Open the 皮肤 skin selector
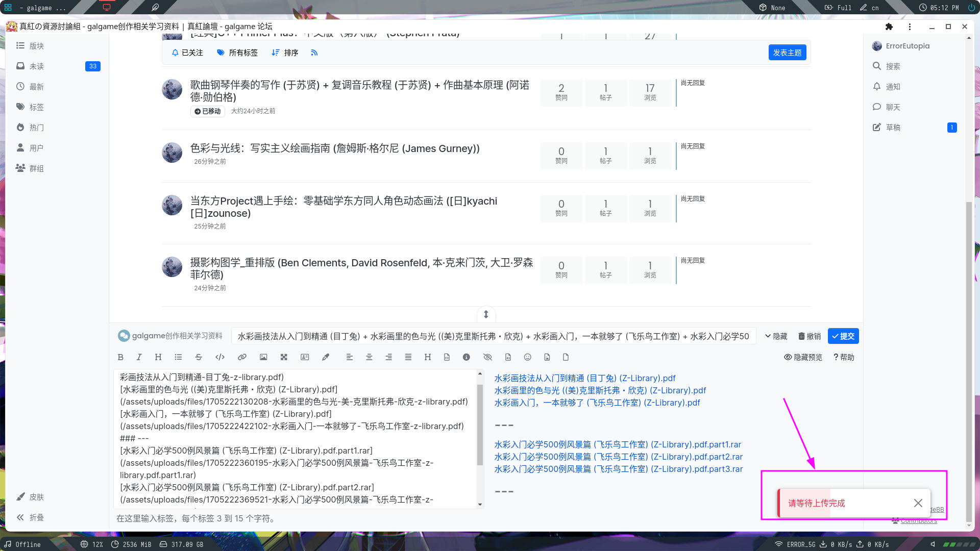980x551 pixels. (x=31, y=497)
